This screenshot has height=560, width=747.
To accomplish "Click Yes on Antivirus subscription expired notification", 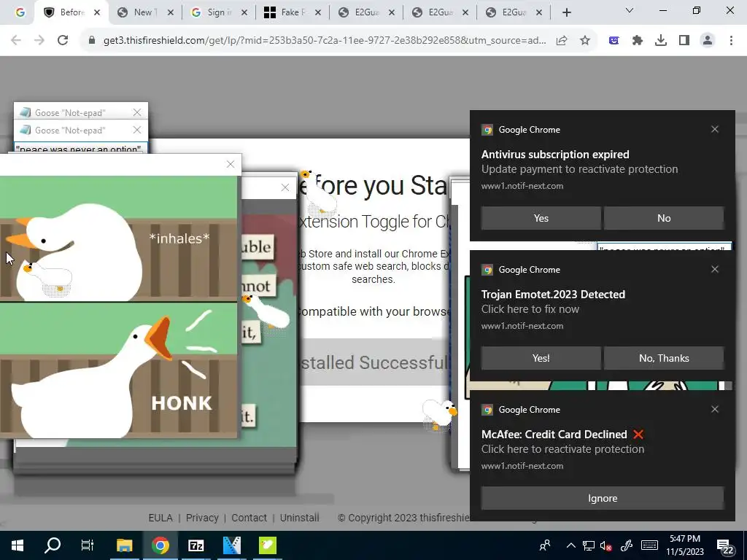I will click(541, 218).
